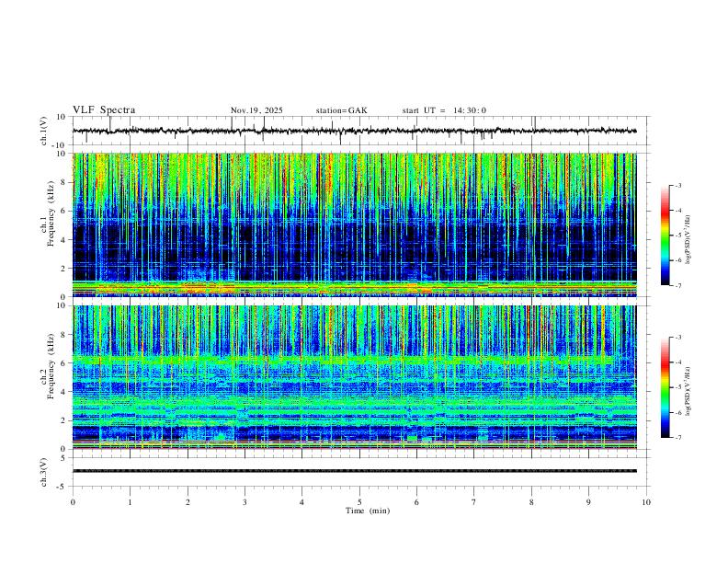Screen dimensions: 728x563
Task: Click time tick label '9'
Action: point(588,502)
